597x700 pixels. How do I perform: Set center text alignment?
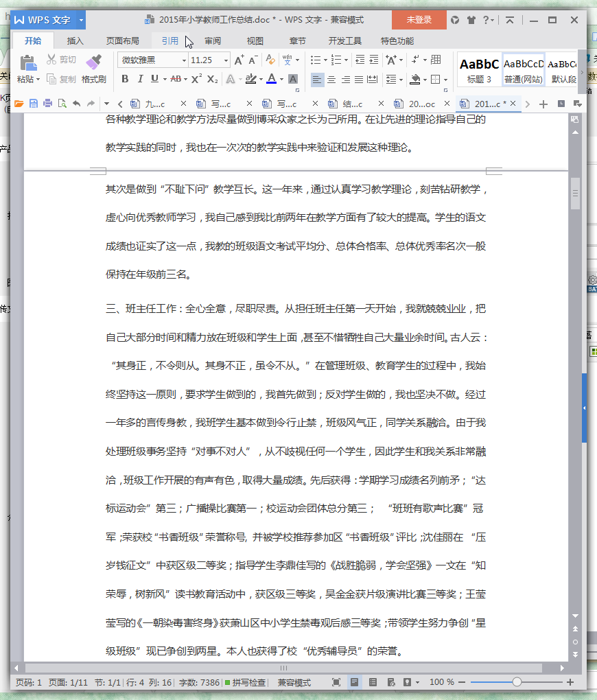click(x=331, y=80)
